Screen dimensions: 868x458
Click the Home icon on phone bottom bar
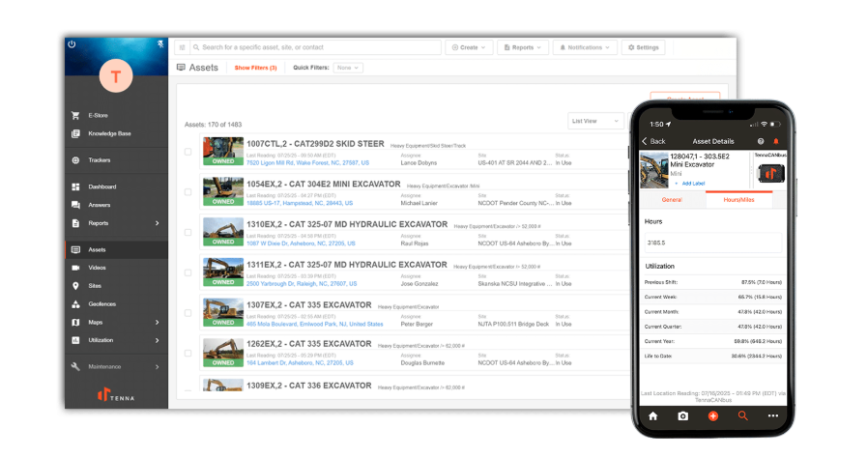coord(653,415)
